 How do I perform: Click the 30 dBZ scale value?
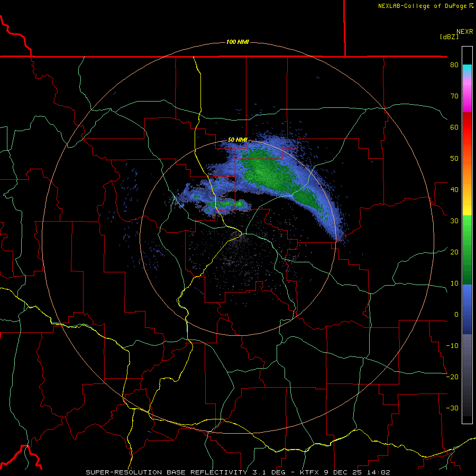(454, 221)
